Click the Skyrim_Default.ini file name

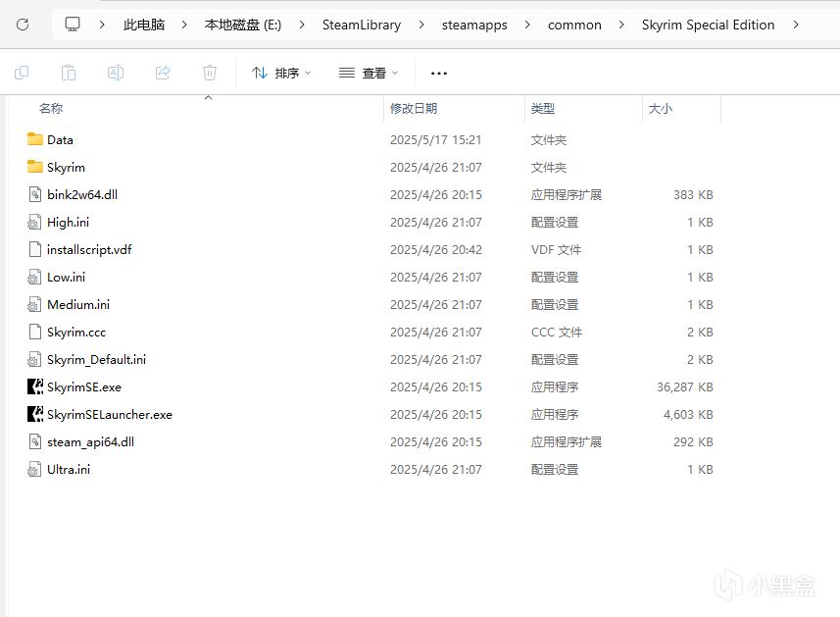96,360
